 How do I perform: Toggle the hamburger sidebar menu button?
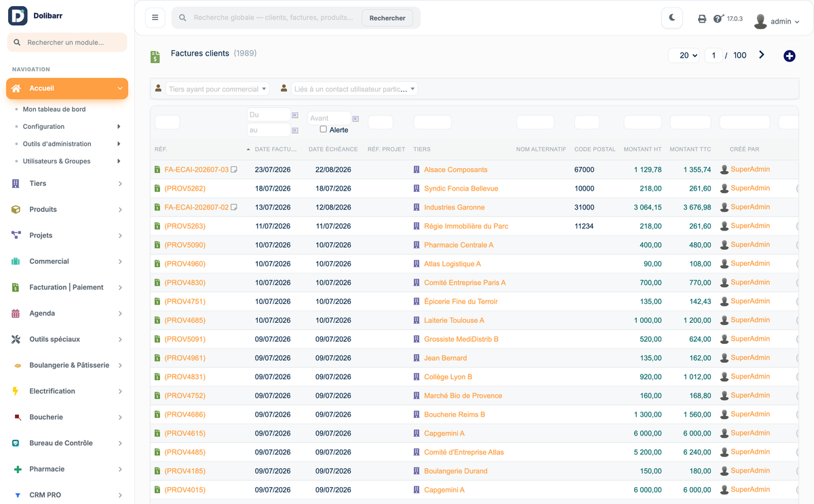[x=155, y=18]
